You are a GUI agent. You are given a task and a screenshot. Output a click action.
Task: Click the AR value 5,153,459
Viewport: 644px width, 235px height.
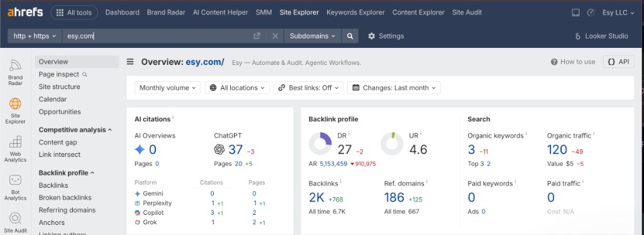click(333, 164)
